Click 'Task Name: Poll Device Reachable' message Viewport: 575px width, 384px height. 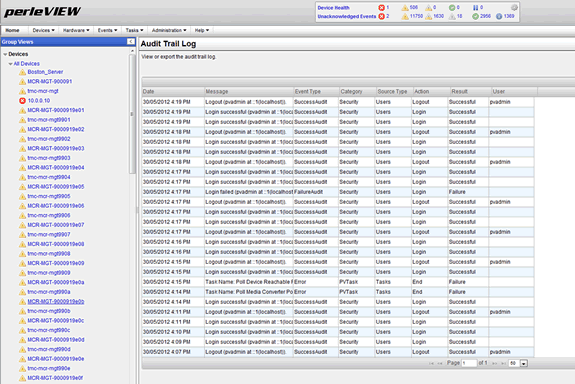[x=249, y=282]
